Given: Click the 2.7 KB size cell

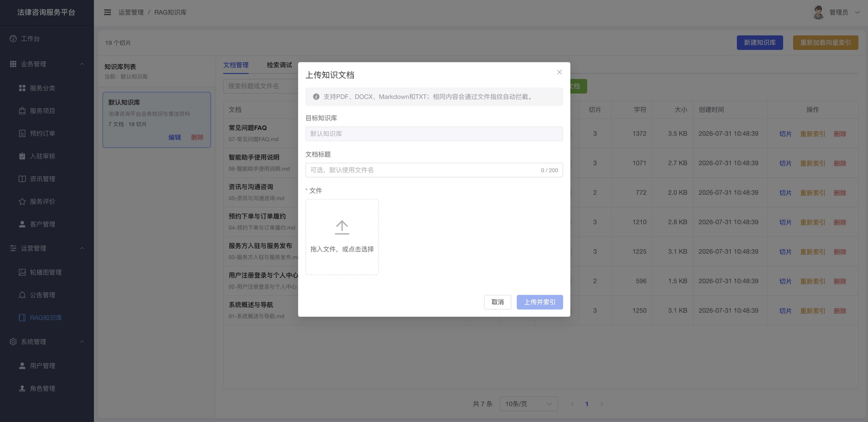Looking at the screenshot, I should click(x=677, y=163).
